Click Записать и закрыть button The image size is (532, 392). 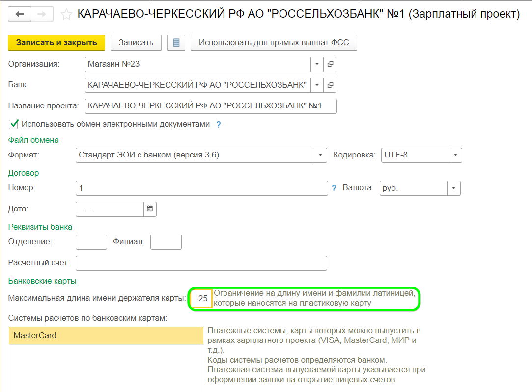point(56,43)
